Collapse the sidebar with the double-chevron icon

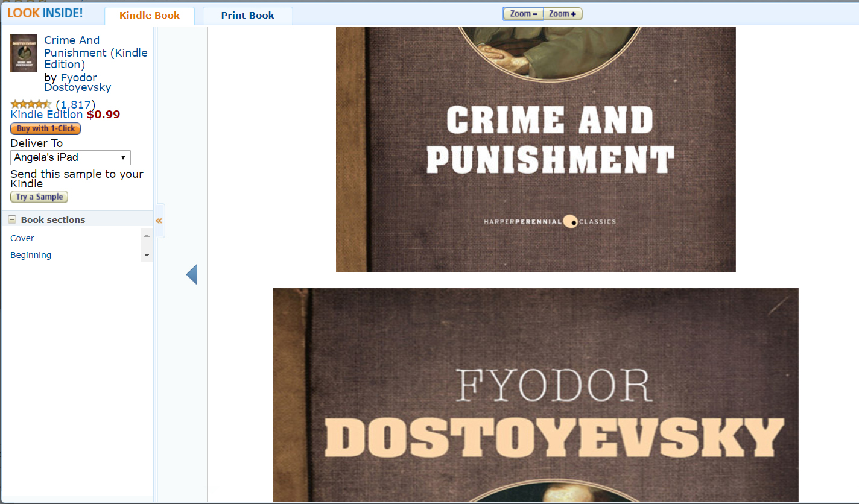coord(159,221)
